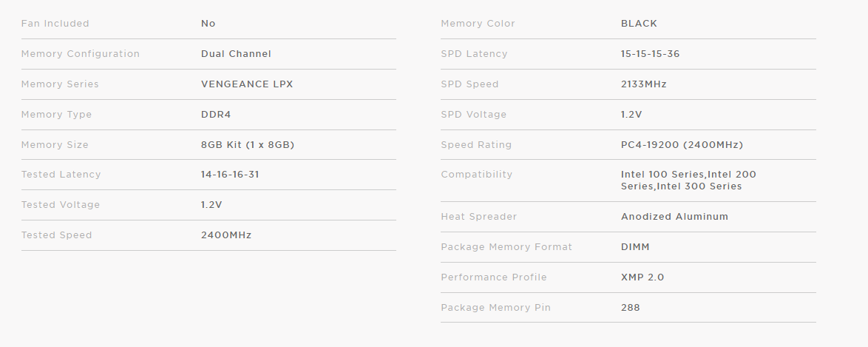
Task: Click the PC4-19200 speed rating value
Action: 682,145
